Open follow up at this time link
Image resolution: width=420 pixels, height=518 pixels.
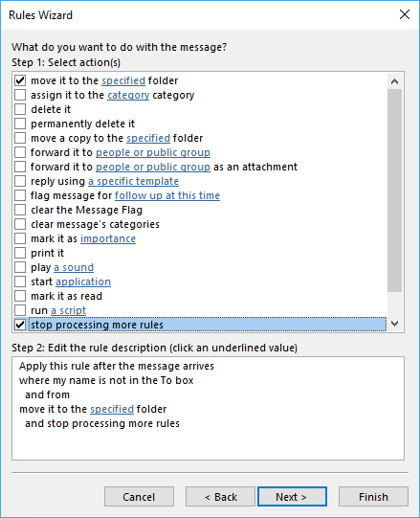point(167,195)
